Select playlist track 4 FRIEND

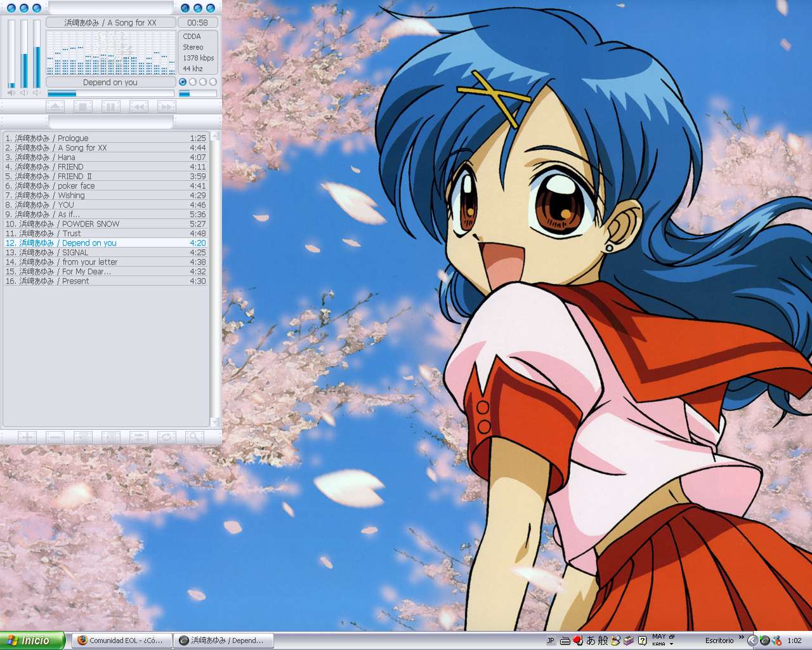106,166
